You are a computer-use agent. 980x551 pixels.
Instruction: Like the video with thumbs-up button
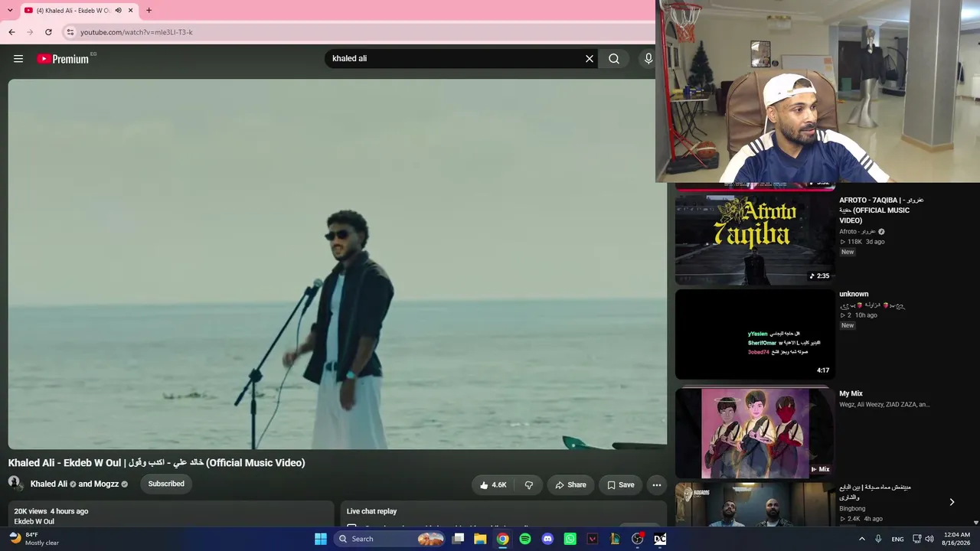point(493,484)
